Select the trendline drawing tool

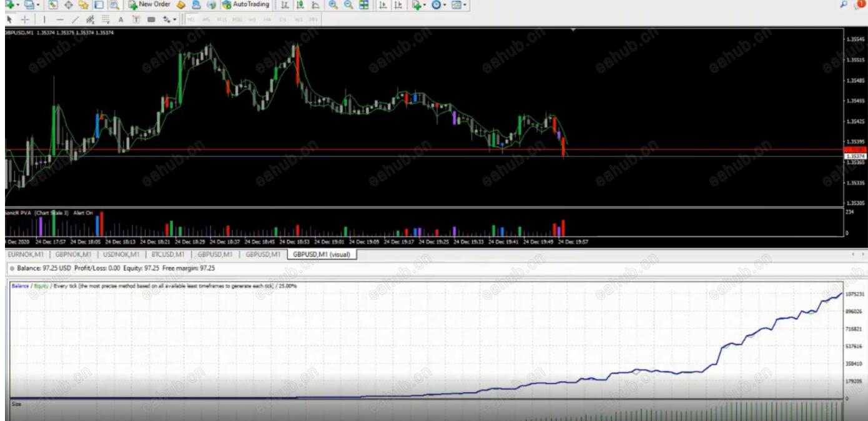pyautogui.click(x=76, y=19)
